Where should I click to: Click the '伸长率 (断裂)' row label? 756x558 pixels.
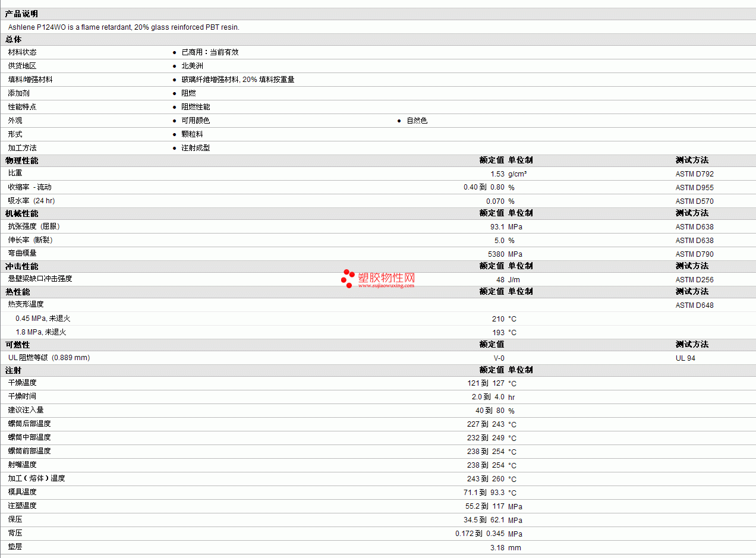coord(30,240)
